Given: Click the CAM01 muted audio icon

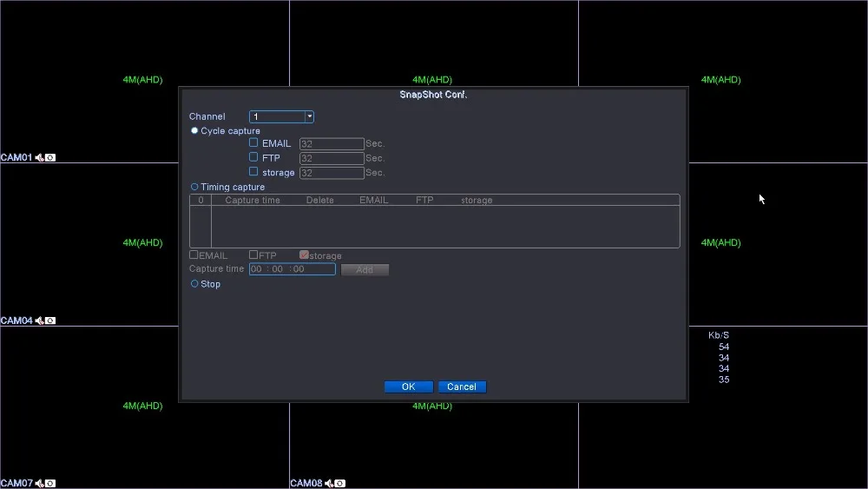Looking at the screenshot, I should click(x=39, y=158).
